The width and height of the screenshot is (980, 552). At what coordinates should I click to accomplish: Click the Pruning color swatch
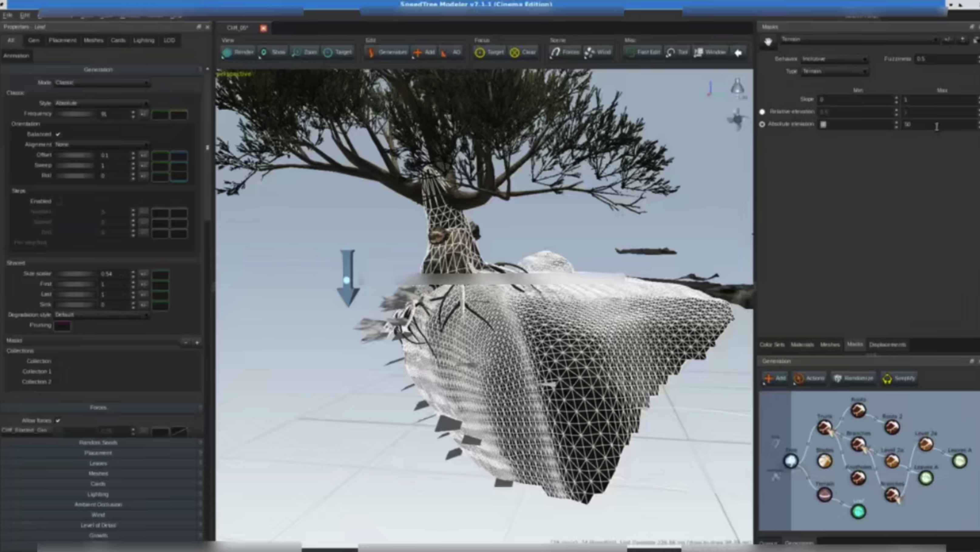pyautogui.click(x=62, y=326)
